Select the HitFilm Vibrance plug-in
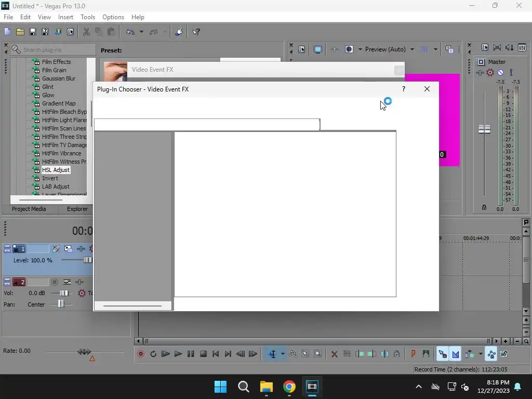 [x=61, y=153]
